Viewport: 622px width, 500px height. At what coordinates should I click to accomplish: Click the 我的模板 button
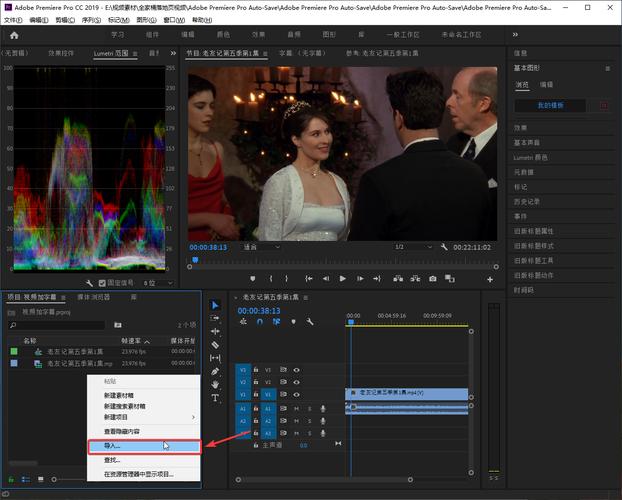tap(550, 105)
